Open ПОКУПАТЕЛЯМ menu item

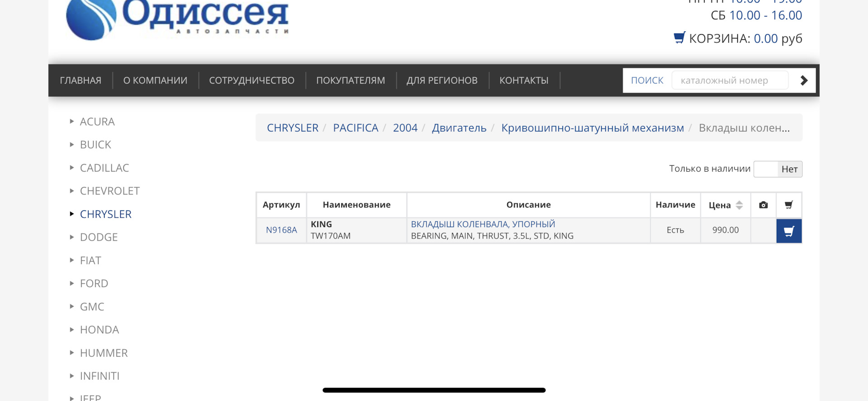(x=350, y=80)
